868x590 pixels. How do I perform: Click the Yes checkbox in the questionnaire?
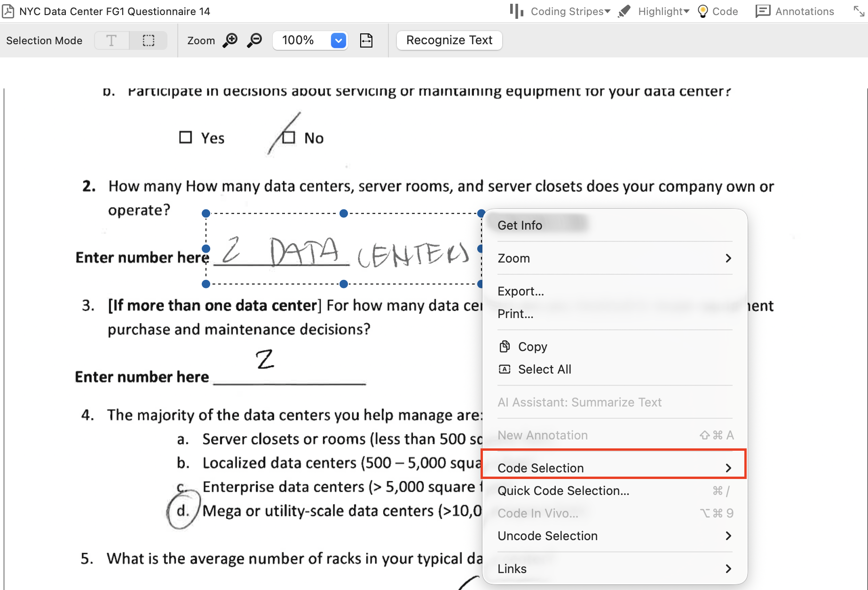tap(186, 137)
